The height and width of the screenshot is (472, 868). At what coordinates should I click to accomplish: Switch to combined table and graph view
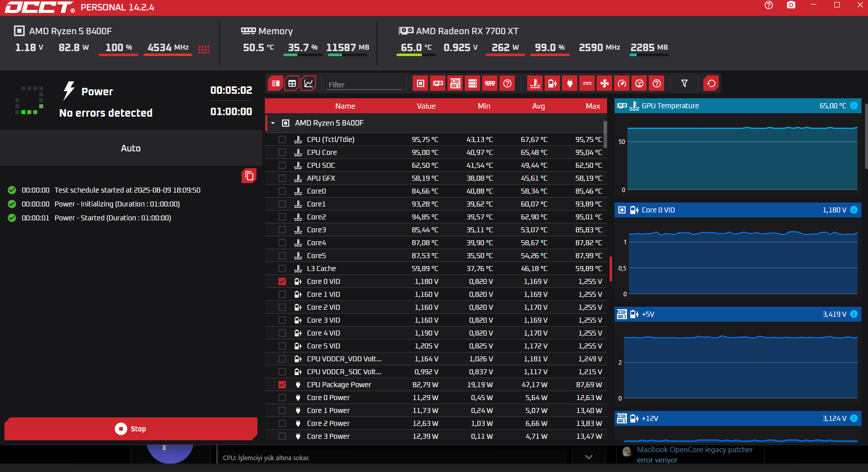pyautogui.click(x=276, y=83)
